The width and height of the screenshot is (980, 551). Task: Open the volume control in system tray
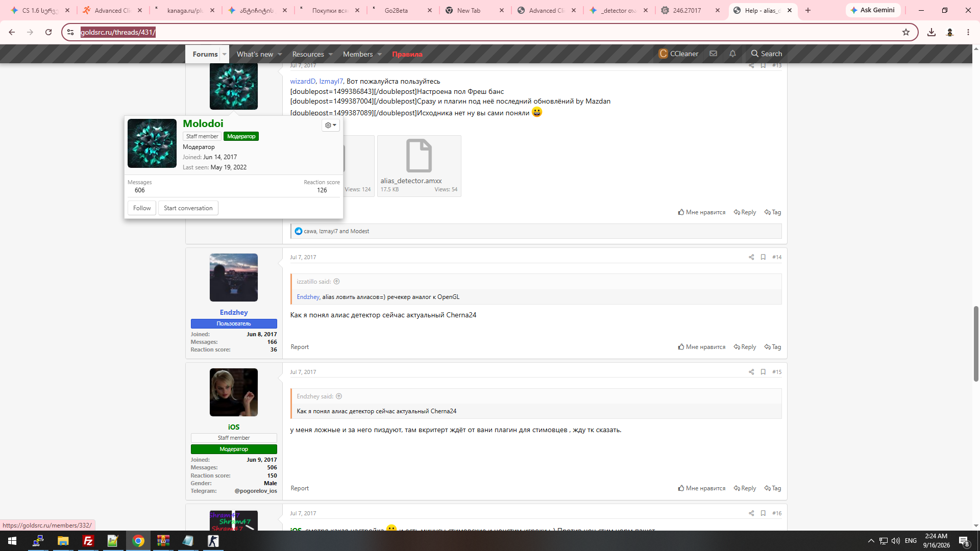896,541
